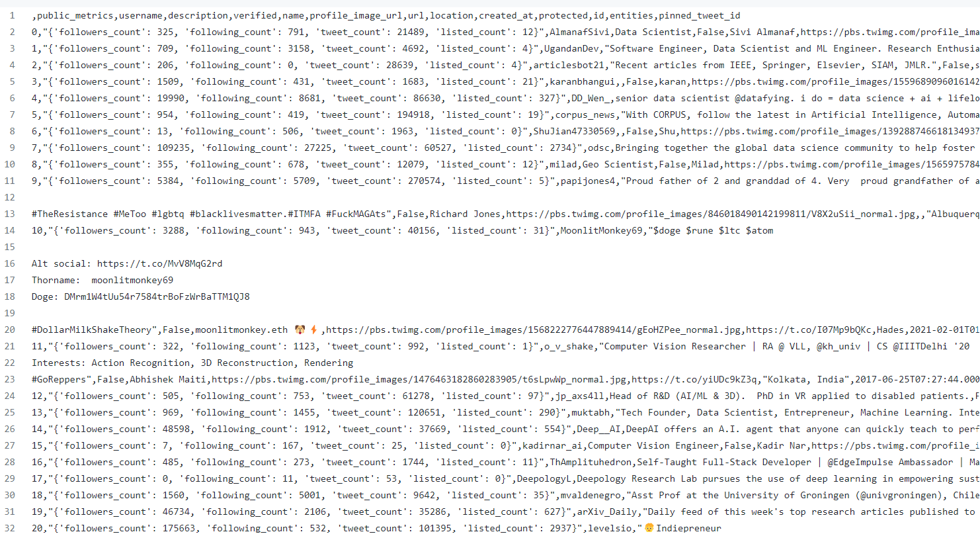Open Abhishek Maiti's t6sLpwWp_normal.jpg image URL
The image size is (980, 534).
click(x=421, y=379)
